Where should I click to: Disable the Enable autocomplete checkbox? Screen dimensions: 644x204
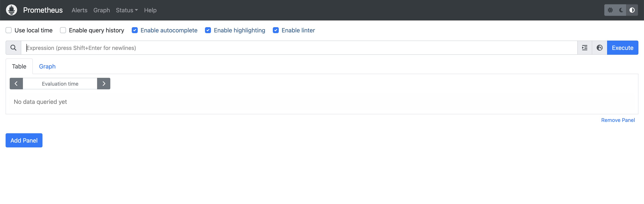click(x=135, y=30)
